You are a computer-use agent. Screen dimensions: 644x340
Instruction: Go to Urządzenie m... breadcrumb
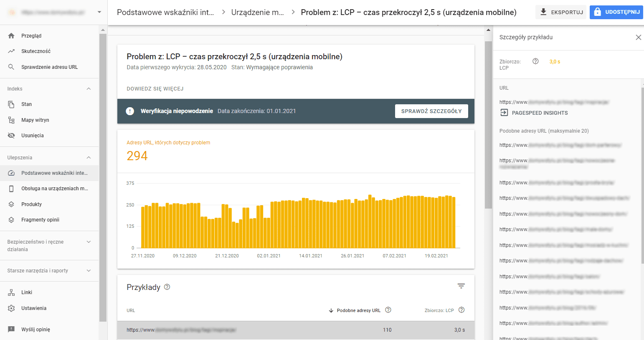click(258, 13)
